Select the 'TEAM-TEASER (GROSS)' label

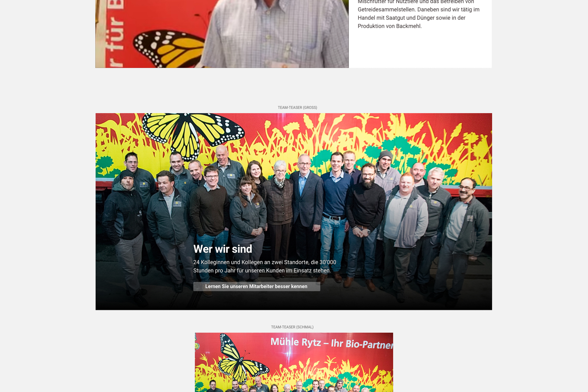point(297,107)
